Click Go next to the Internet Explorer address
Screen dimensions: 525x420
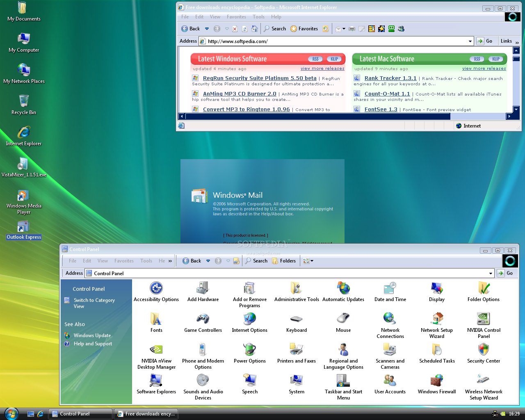tap(484, 41)
